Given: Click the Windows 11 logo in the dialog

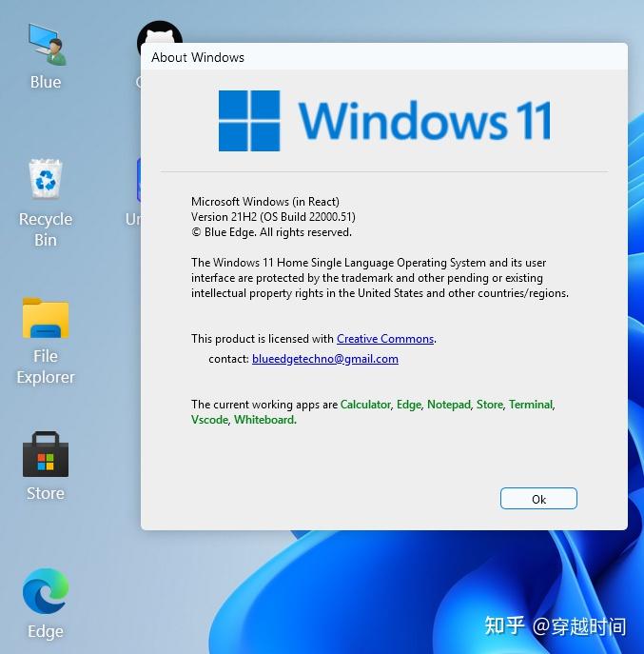Looking at the screenshot, I should 384,121.
